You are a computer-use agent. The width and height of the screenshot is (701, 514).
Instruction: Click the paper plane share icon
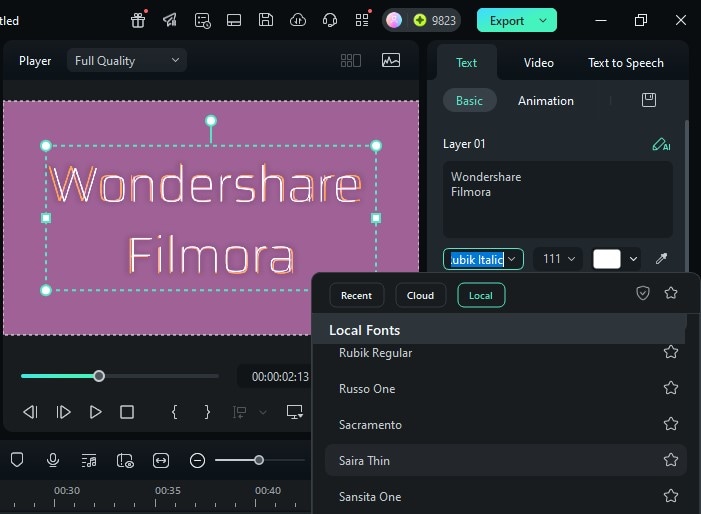(170, 20)
